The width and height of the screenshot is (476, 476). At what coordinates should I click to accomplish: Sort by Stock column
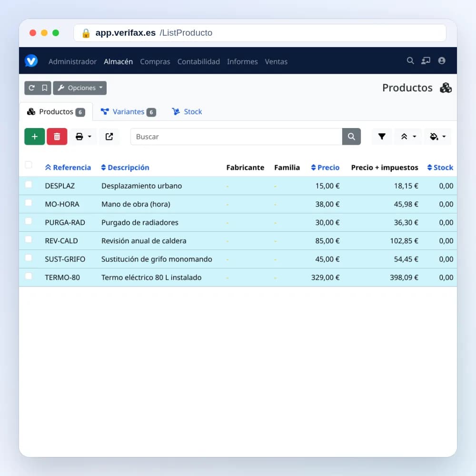click(x=440, y=168)
